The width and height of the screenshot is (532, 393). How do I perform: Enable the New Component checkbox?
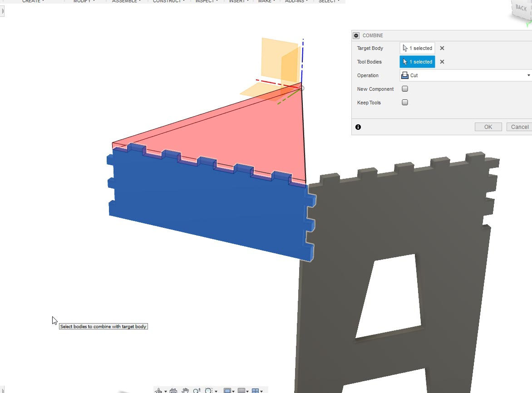point(405,89)
